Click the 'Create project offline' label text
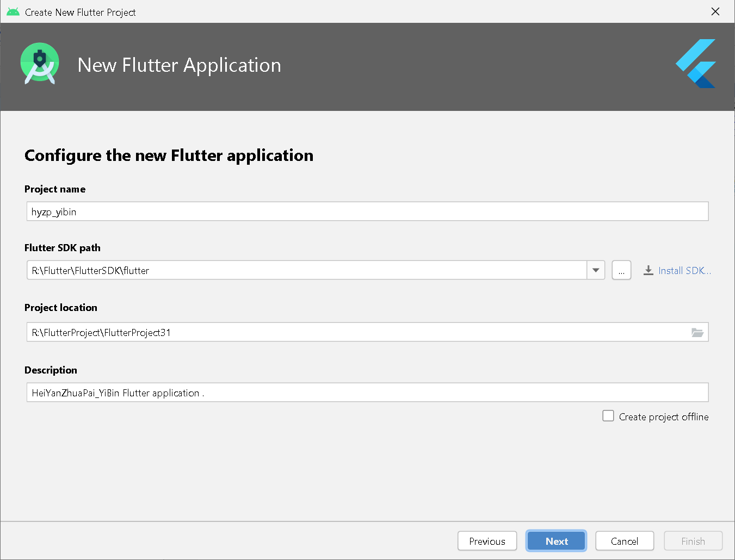The image size is (735, 560). (x=663, y=417)
